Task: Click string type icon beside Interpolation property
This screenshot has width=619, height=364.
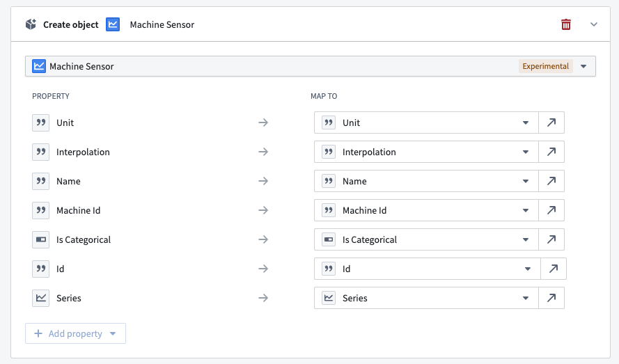Action: tap(40, 152)
